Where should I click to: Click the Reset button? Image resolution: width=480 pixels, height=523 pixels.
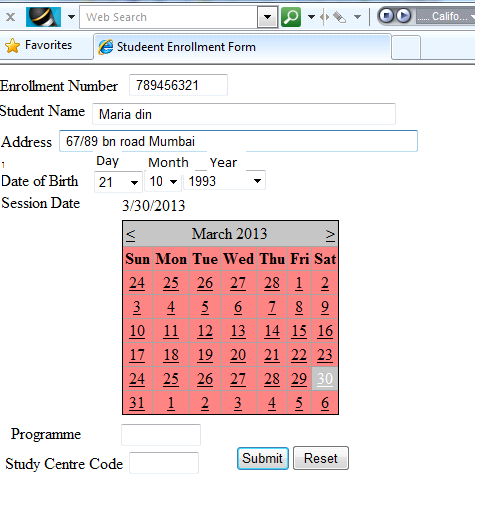321,458
